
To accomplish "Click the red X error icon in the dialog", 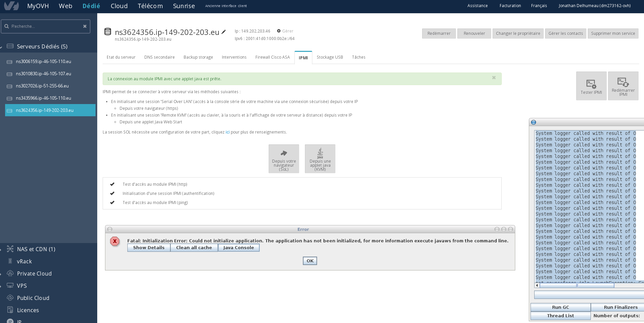I will (x=115, y=241).
